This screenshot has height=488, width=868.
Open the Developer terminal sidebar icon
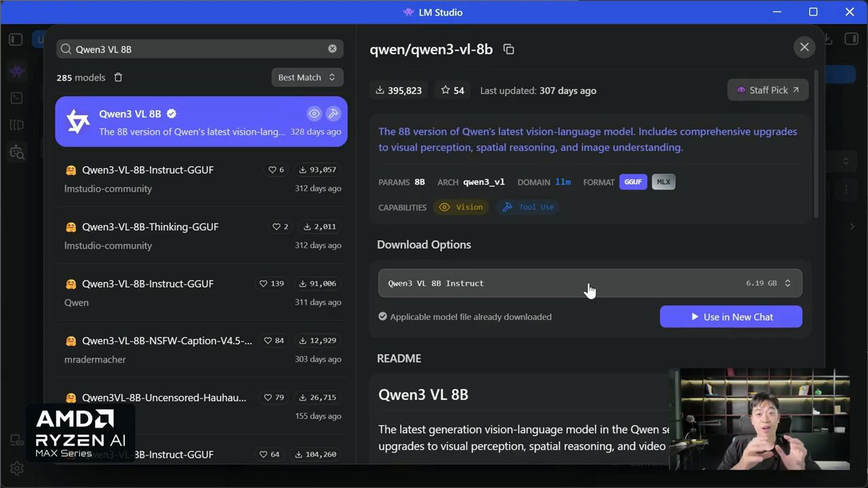[x=16, y=98]
